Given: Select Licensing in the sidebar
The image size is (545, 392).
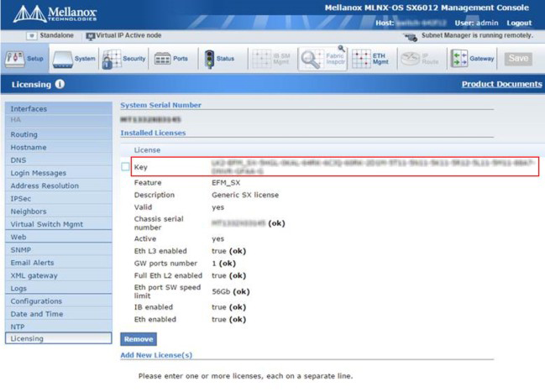Looking at the screenshot, I should pyautogui.click(x=59, y=338).
